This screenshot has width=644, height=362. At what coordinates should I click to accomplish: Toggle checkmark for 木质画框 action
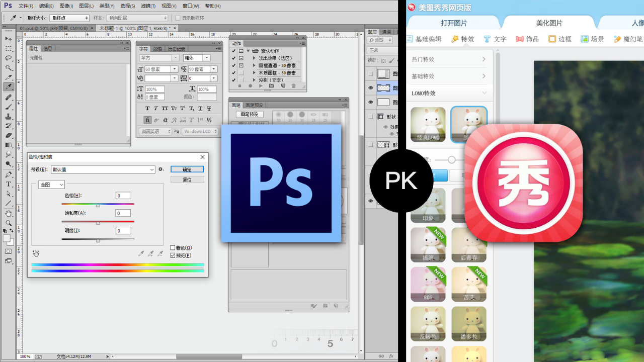pos(233,73)
